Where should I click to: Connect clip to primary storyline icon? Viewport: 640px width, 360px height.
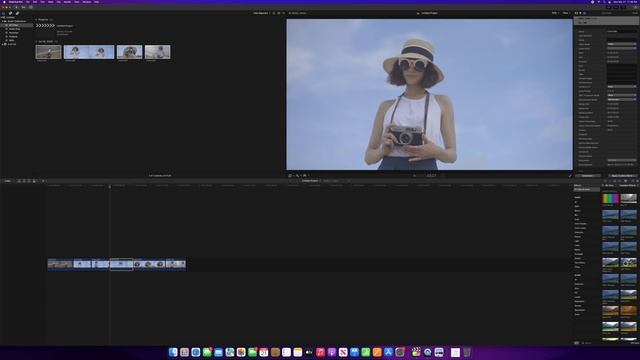19,181
